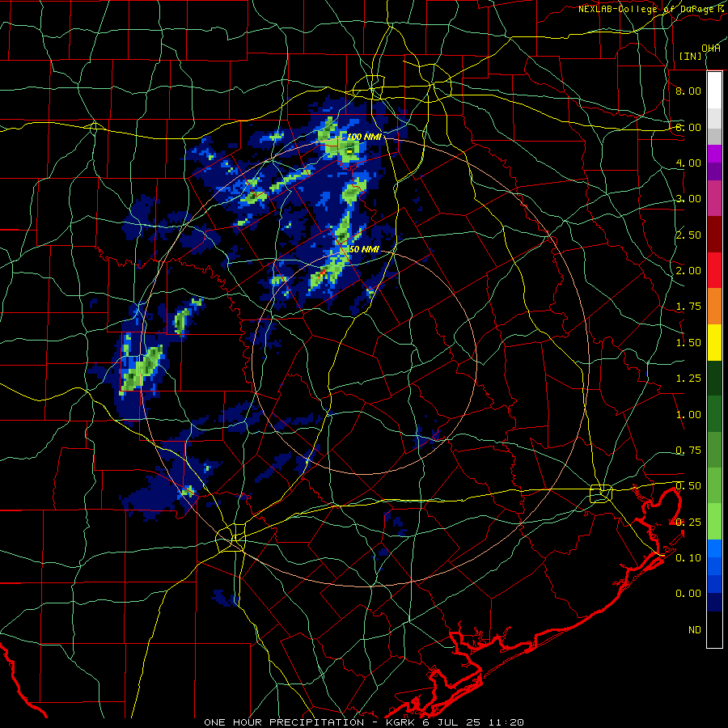Click the 0.50 legend value
The width and height of the screenshot is (728, 728).
tap(688, 486)
